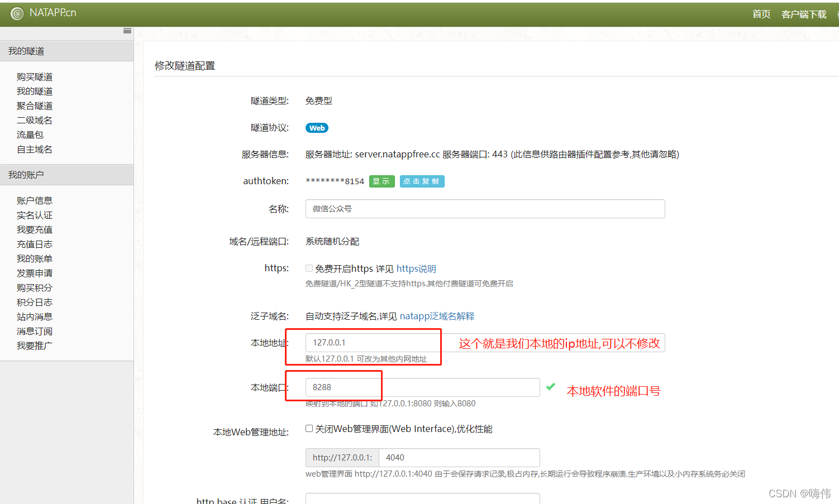Open 购买积分 in the sidebar
The image size is (839, 504).
click(x=35, y=287)
